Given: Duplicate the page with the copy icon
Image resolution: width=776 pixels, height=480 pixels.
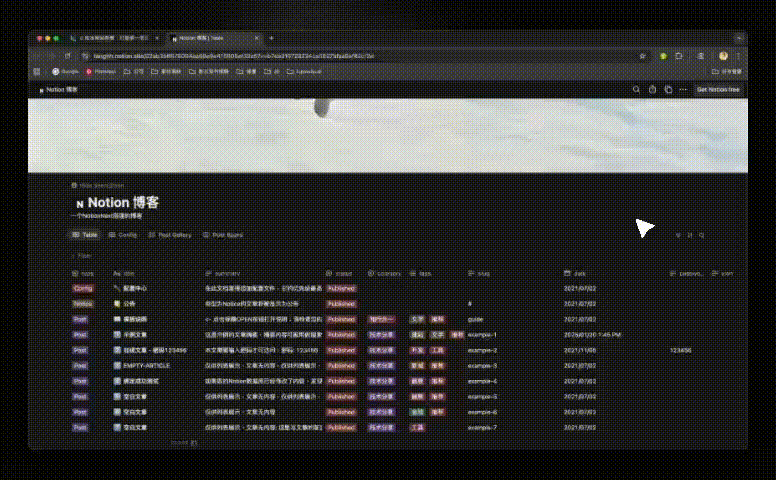Looking at the screenshot, I should point(668,90).
